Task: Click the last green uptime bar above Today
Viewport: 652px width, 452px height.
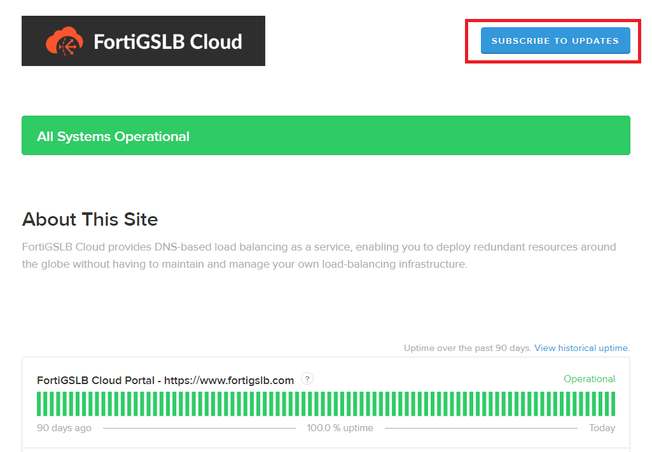Action: (613, 404)
